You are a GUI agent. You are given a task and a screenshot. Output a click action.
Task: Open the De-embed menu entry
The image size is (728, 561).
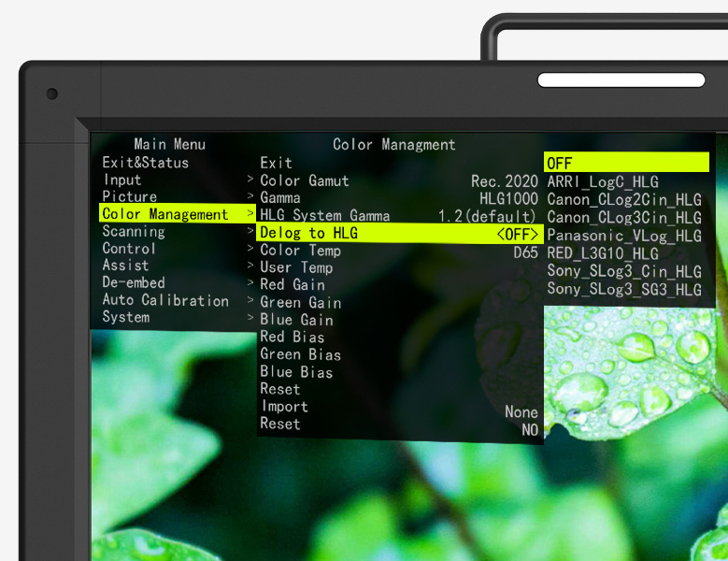click(134, 282)
